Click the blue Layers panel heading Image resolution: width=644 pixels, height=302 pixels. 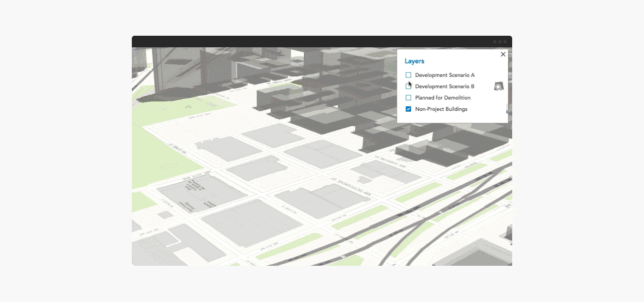coord(414,61)
